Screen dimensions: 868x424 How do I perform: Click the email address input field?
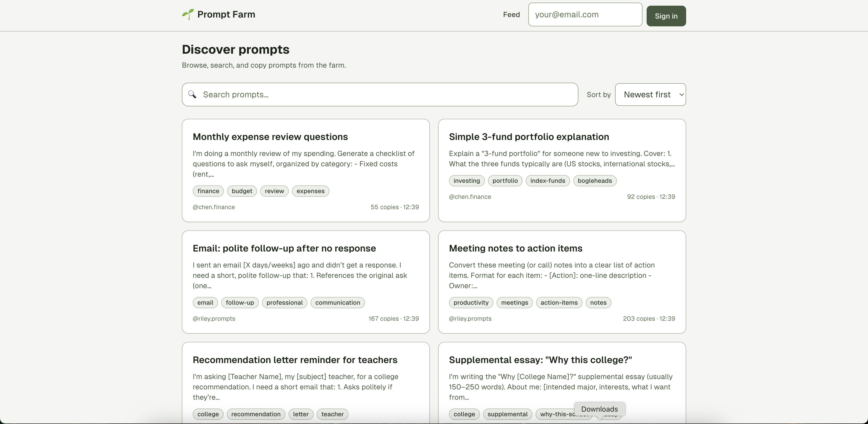coord(585,14)
